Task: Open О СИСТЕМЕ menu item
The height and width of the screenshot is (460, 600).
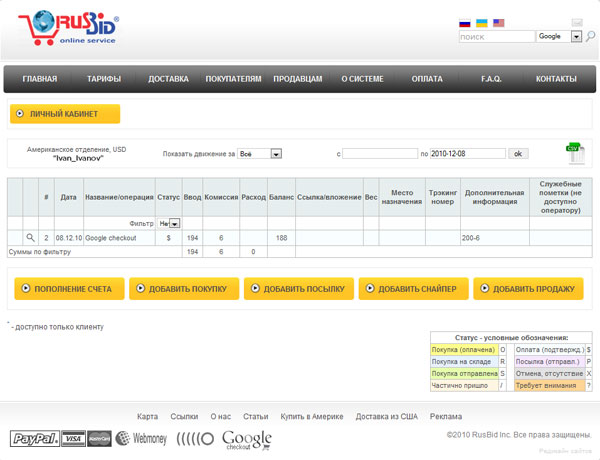Action: (x=362, y=79)
